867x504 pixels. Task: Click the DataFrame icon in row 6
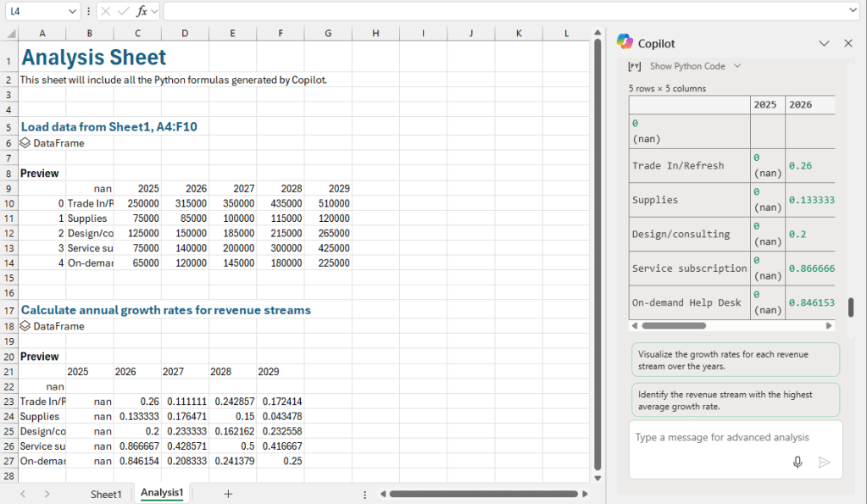click(25, 142)
